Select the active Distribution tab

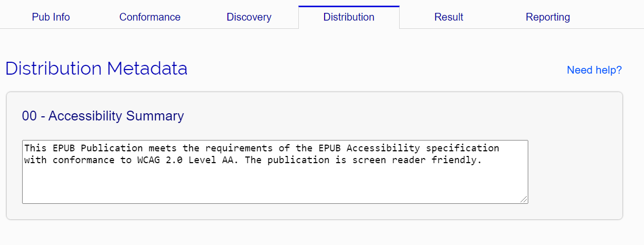(x=349, y=17)
